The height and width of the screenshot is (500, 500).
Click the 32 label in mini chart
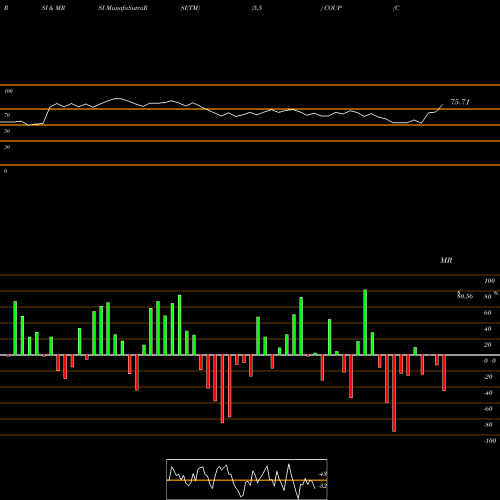click(x=323, y=486)
